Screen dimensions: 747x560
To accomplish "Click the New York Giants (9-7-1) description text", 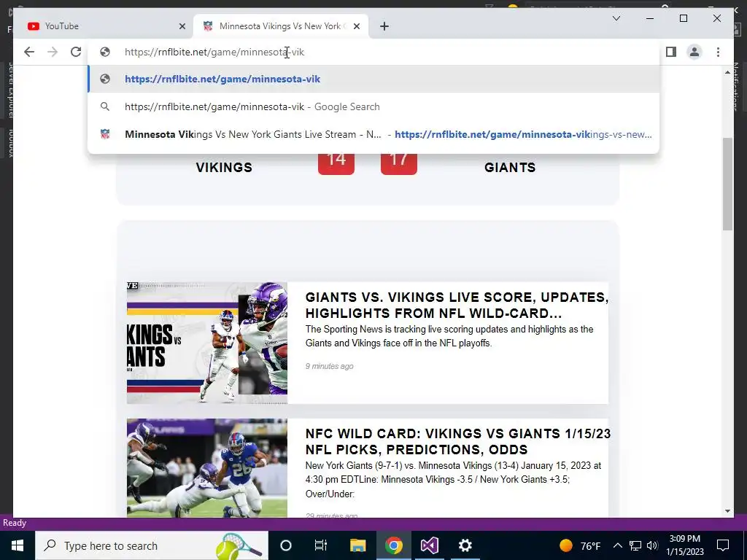I will pyautogui.click(x=453, y=480).
